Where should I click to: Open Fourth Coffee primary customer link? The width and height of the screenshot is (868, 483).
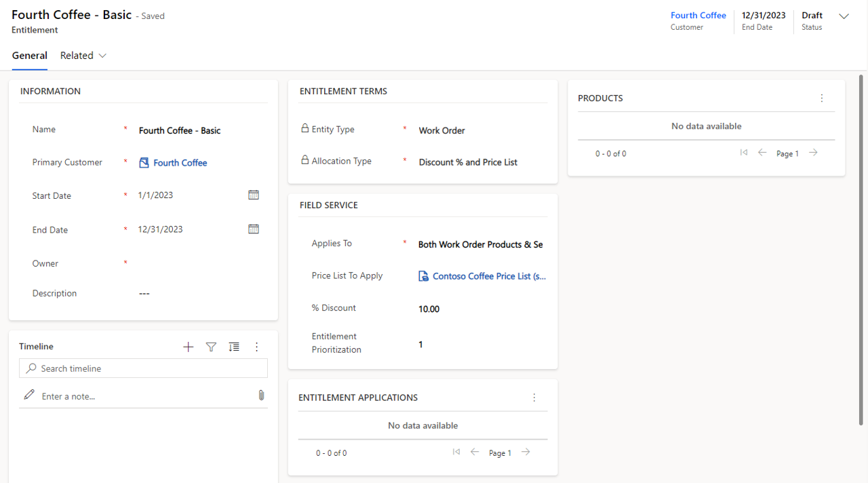pos(180,163)
